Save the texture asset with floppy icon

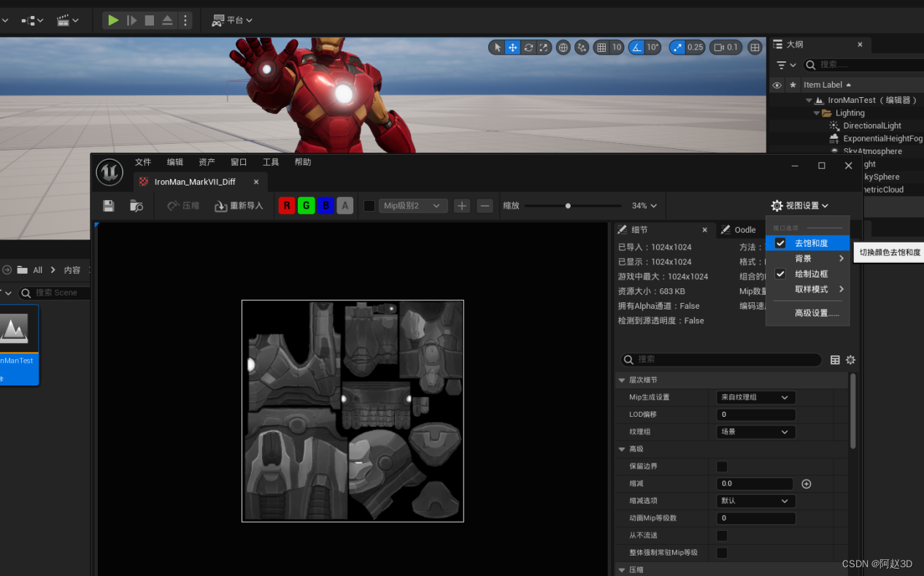tap(109, 206)
